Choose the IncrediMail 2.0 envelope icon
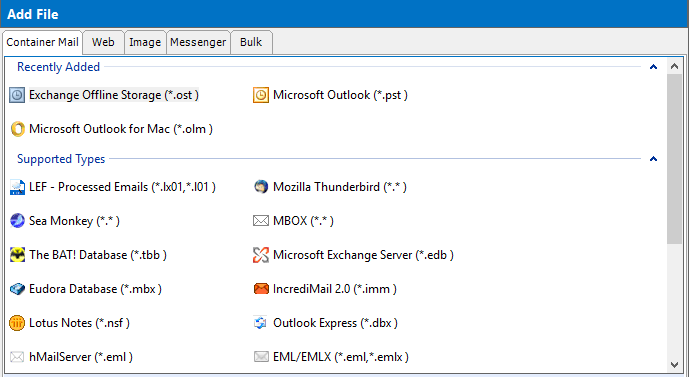Image resolution: width=689 pixels, height=377 pixels. [261, 289]
